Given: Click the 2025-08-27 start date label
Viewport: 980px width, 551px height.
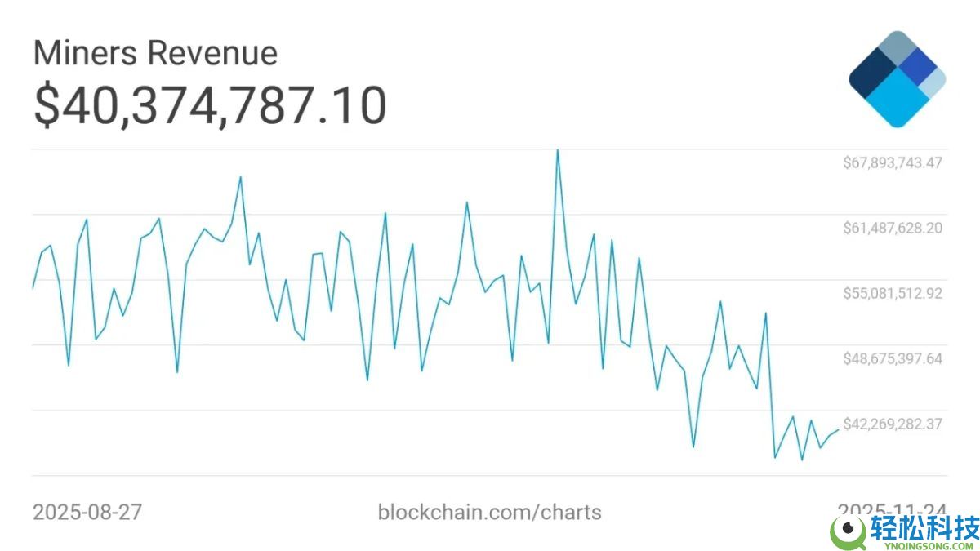Looking at the screenshot, I should pyautogui.click(x=87, y=513).
